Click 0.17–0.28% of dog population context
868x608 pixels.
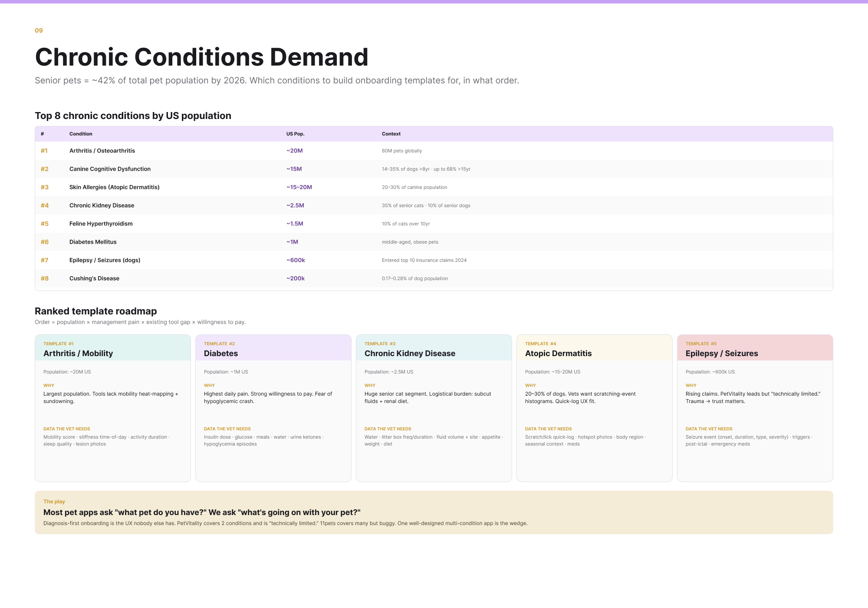click(x=415, y=278)
